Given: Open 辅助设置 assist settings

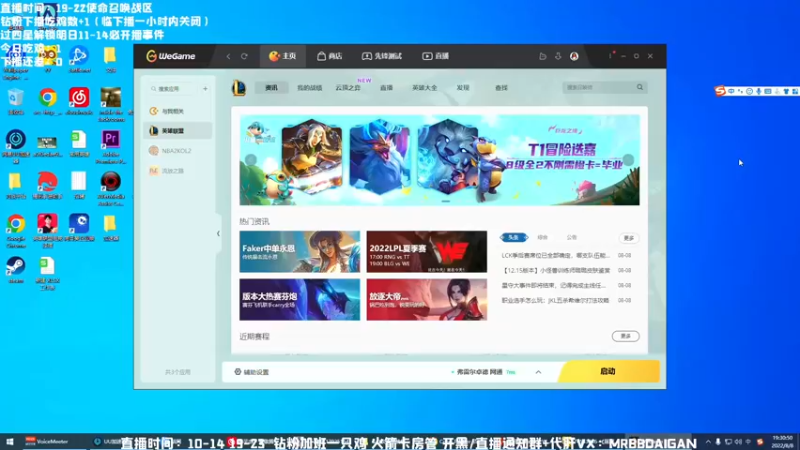Looking at the screenshot, I should pos(252,372).
